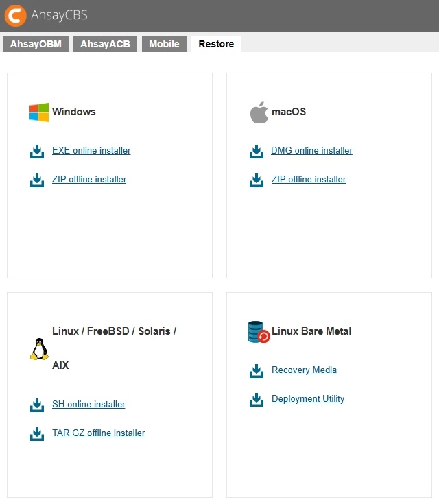Image resolution: width=439 pixels, height=504 pixels.
Task: Click download icon beside Deployment Utility
Action: [257, 399]
